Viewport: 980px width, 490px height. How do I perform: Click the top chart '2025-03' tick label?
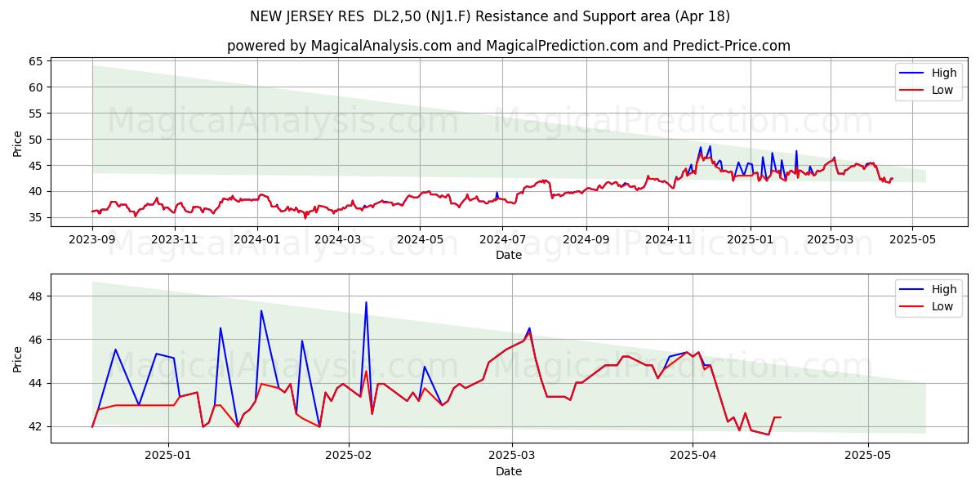[831, 239]
